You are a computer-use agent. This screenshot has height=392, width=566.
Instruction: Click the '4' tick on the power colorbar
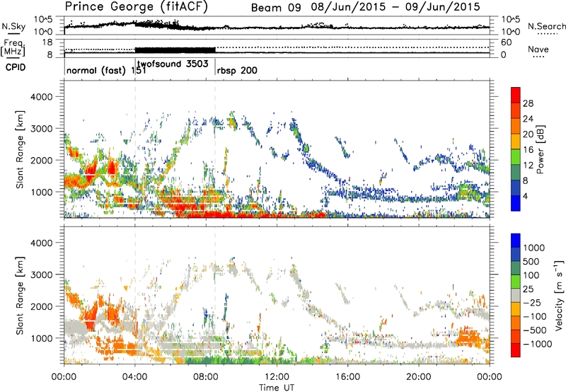[x=526, y=196]
